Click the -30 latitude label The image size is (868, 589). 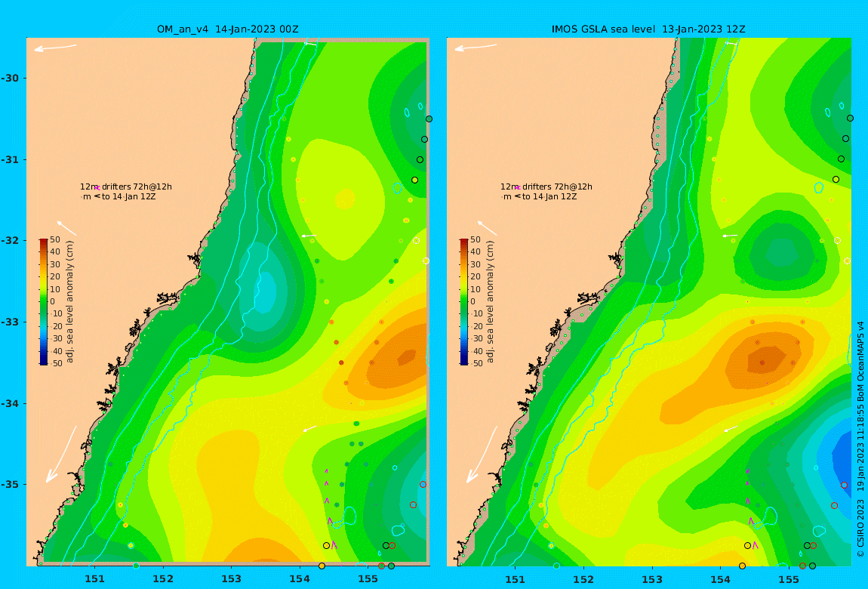pyautogui.click(x=10, y=78)
